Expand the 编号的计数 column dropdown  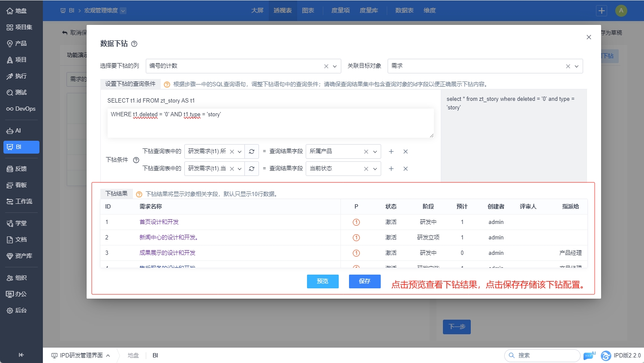335,66
